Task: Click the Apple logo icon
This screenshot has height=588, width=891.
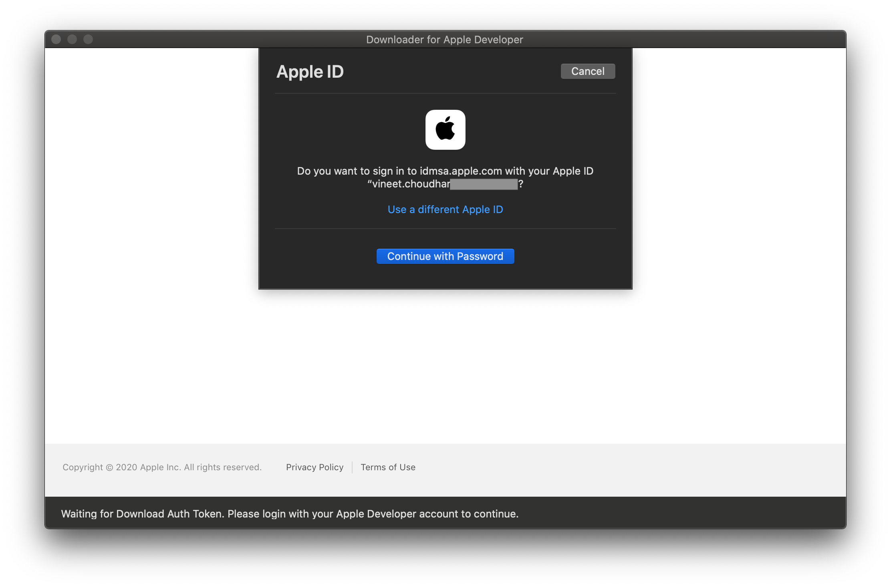Action: point(445,130)
